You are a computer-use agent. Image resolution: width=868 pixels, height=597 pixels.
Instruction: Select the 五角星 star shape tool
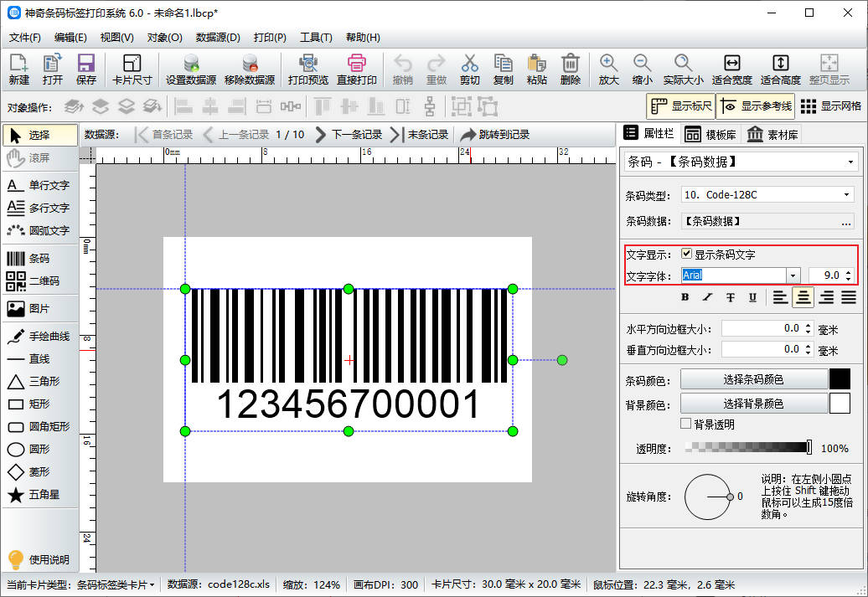pos(39,495)
